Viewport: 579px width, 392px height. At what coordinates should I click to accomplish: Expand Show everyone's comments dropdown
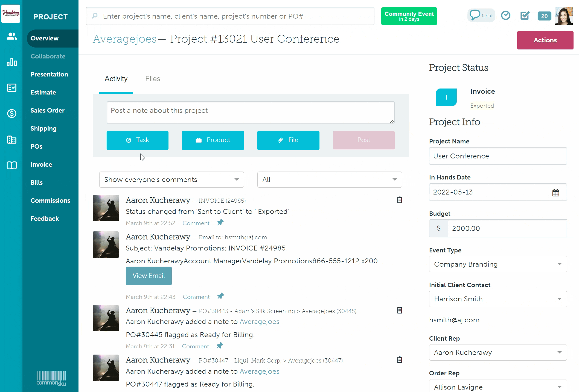[171, 179]
